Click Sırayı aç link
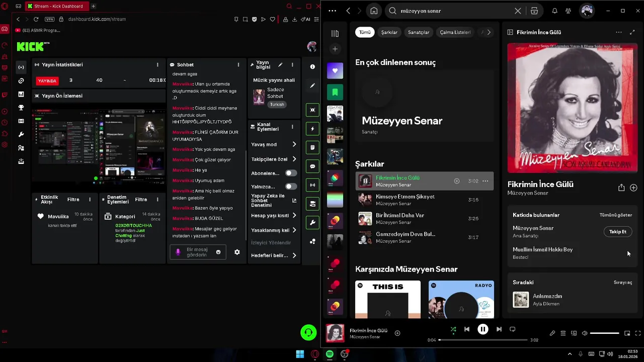 [623, 283]
